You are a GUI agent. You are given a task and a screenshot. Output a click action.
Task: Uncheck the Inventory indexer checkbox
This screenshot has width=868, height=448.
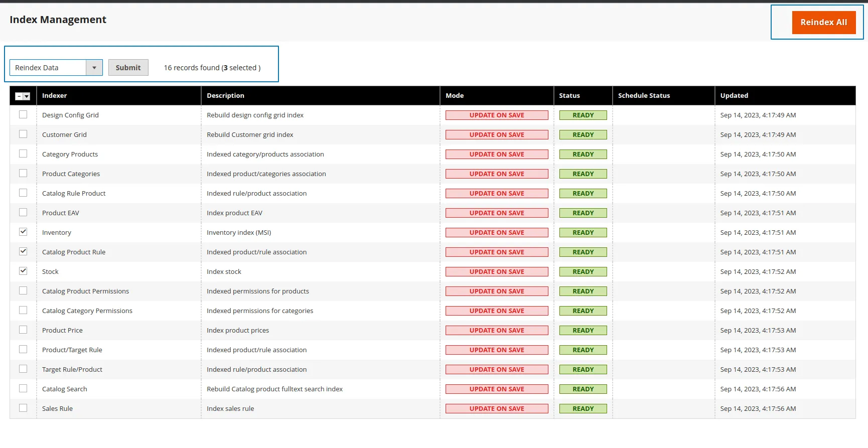[23, 232]
